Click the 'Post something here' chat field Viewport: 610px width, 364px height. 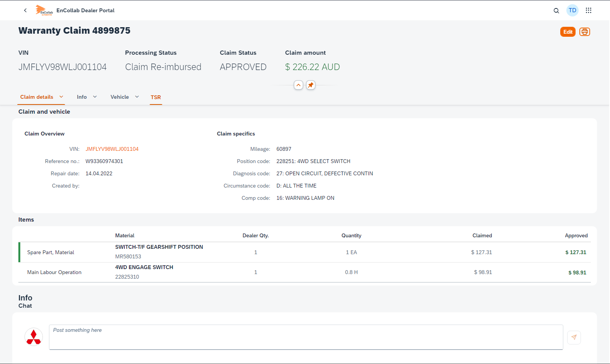pyautogui.click(x=306, y=337)
